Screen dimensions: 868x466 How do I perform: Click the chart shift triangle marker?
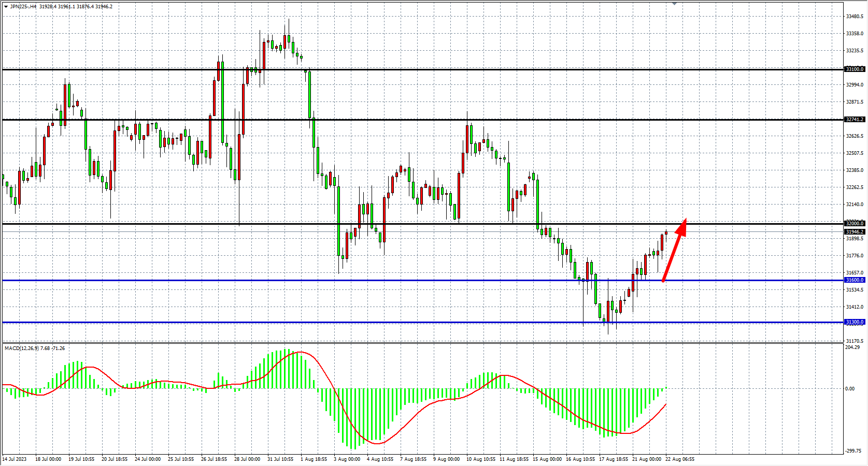point(674,4)
